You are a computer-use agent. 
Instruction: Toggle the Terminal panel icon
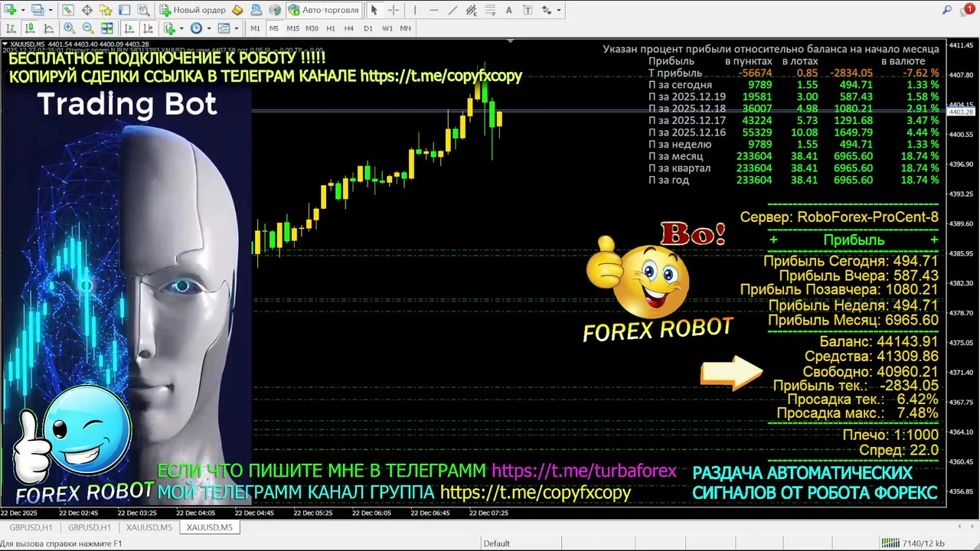coord(124,10)
